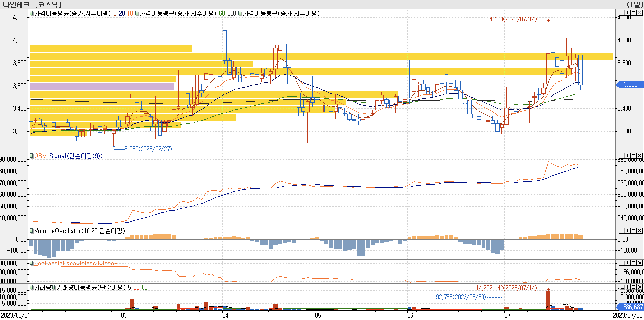This screenshot has width=644, height=320.
Task: Click vertical bar icon in VolumeOscillator pane
Action: tap(628, 231)
